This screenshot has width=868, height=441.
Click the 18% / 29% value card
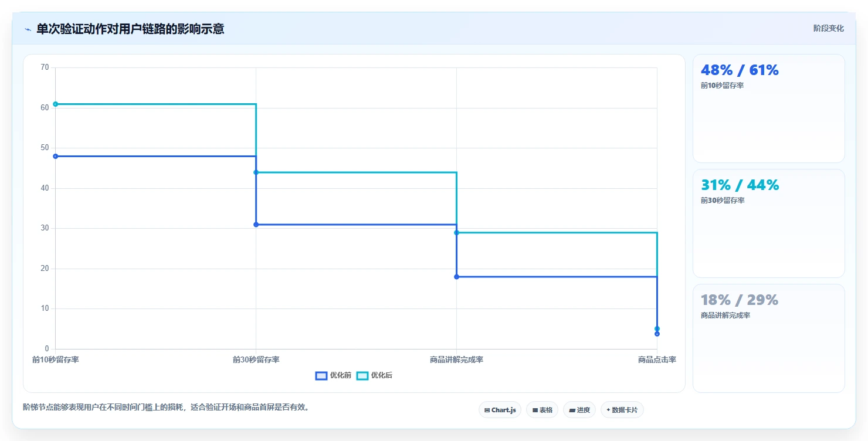pos(769,338)
